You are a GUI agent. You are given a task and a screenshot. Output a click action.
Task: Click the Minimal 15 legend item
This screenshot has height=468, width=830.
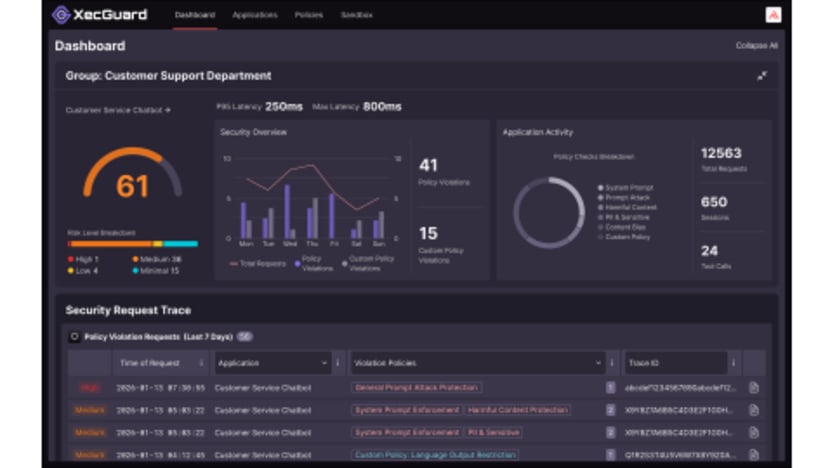156,271
